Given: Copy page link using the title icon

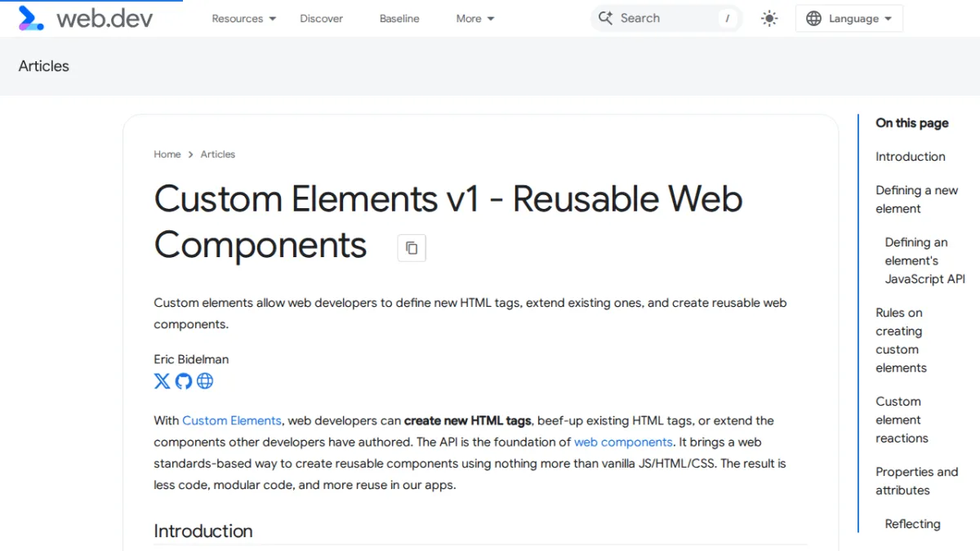Looking at the screenshot, I should click(412, 247).
